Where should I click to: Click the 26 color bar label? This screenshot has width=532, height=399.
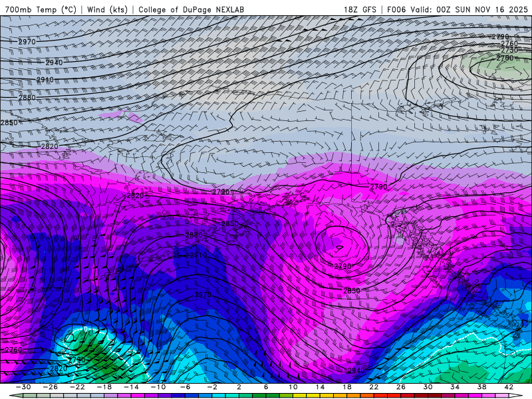401,387
